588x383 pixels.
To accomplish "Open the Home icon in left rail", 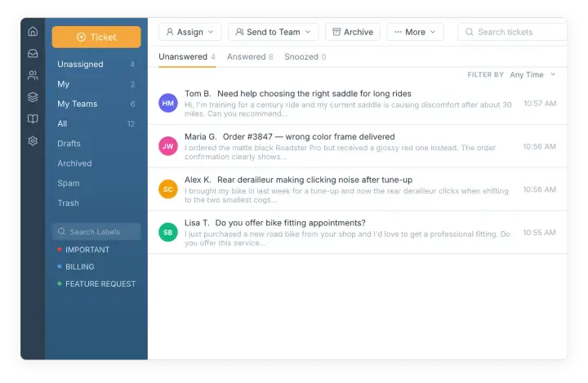I will click(33, 32).
